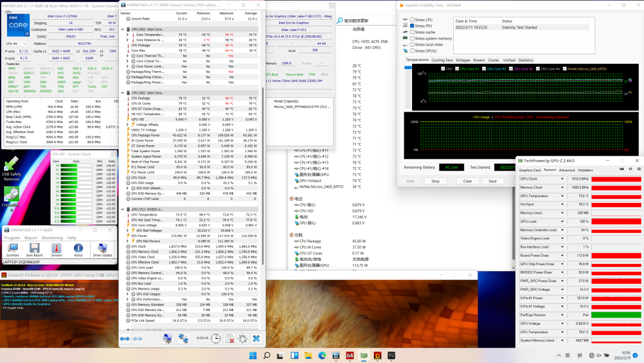The height and width of the screenshot is (363, 644).
Task: Open sensor settings gear icon
Action: (x=243, y=339)
